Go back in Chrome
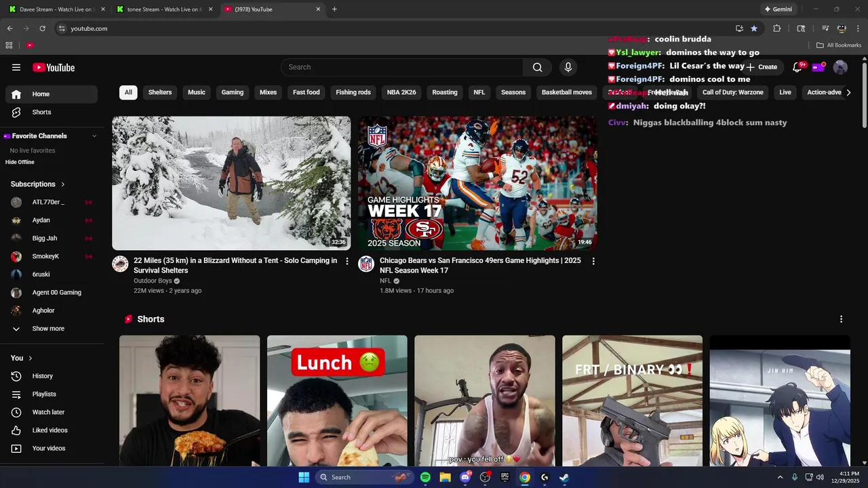This screenshot has height=488, width=868. (9, 28)
